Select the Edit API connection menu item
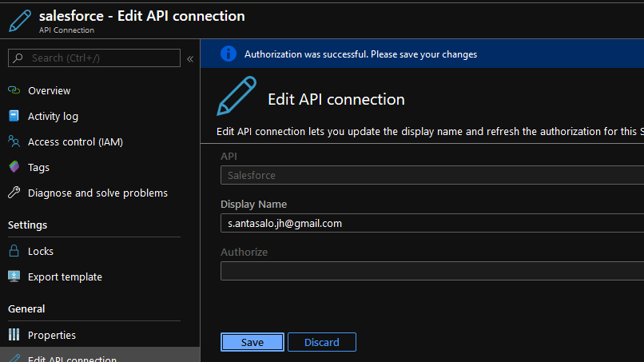 tap(72, 358)
